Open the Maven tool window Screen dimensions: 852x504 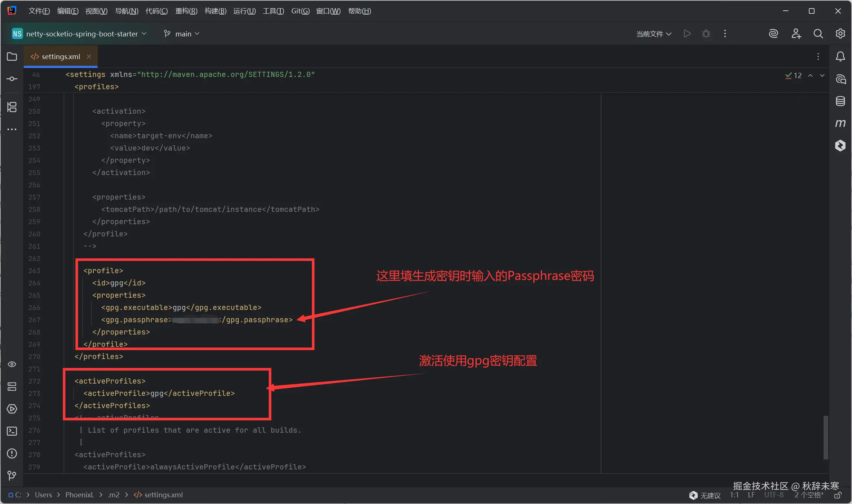pos(840,123)
